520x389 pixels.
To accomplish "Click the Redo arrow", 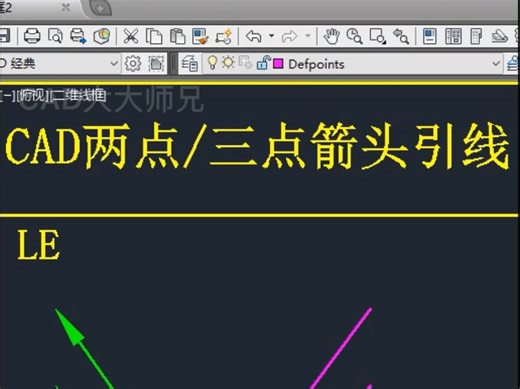I will click(x=289, y=36).
